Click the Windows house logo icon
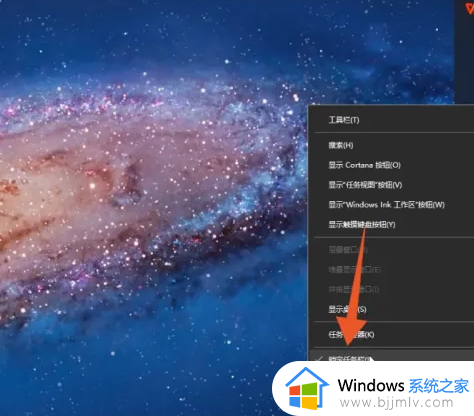The height and width of the screenshot is (416, 474). click(307, 389)
